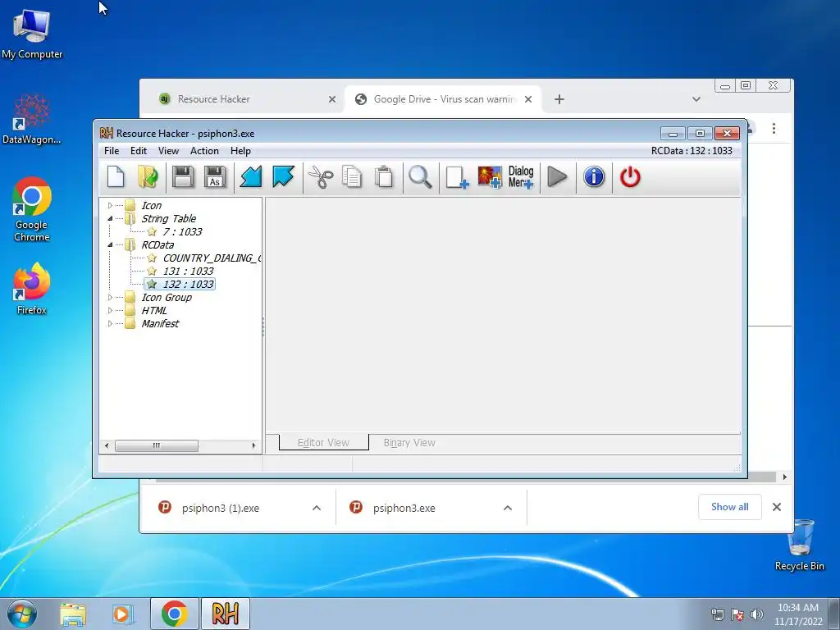The height and width of the screenshot is (630, 840).
Task: Click the Resource Hacker taskbar button
Action: pyautogui.click(x=225, y=614)
